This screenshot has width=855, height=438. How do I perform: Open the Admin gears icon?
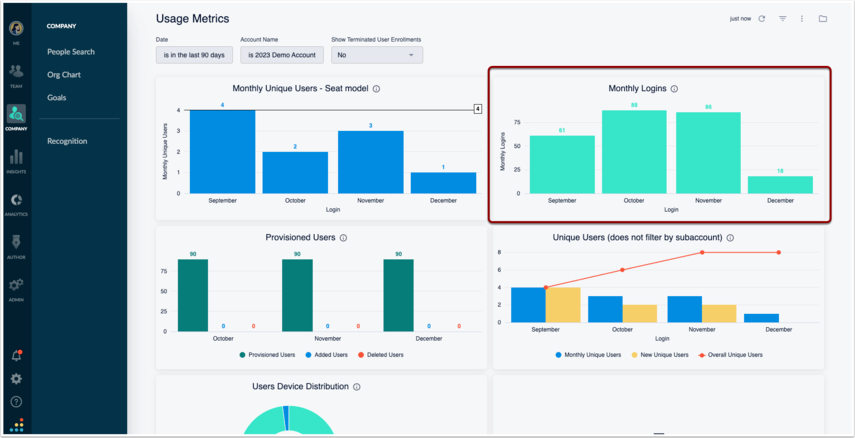[16, 285]
